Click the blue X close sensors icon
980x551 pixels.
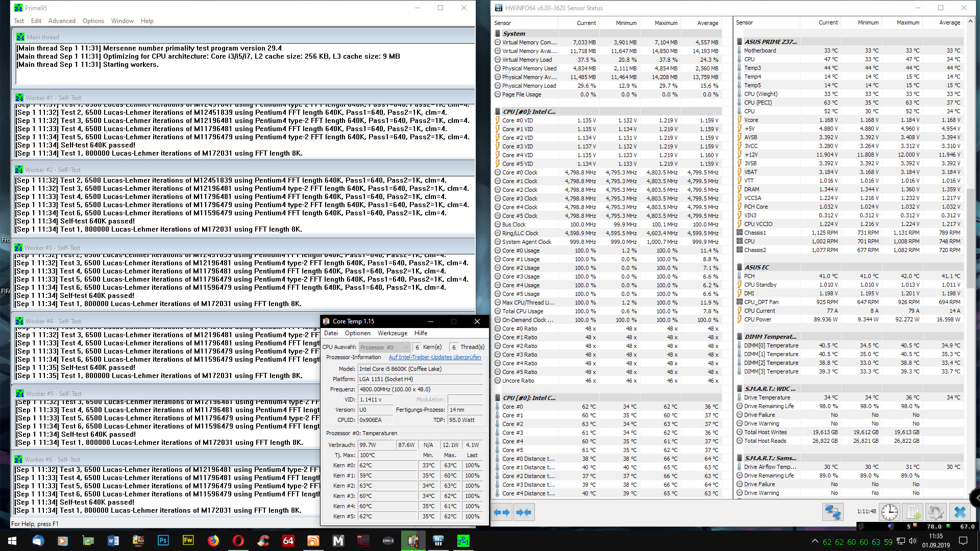point(960,512)
